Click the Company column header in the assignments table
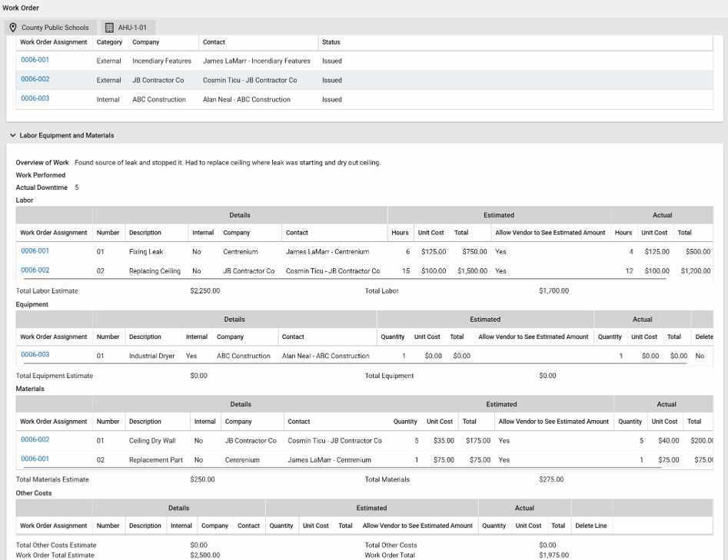 pyautogui.click(x=146, y=42)
